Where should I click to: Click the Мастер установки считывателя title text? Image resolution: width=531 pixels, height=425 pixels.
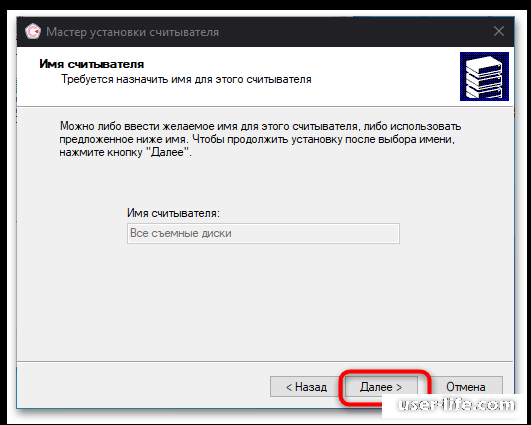[x=132, y=32]
